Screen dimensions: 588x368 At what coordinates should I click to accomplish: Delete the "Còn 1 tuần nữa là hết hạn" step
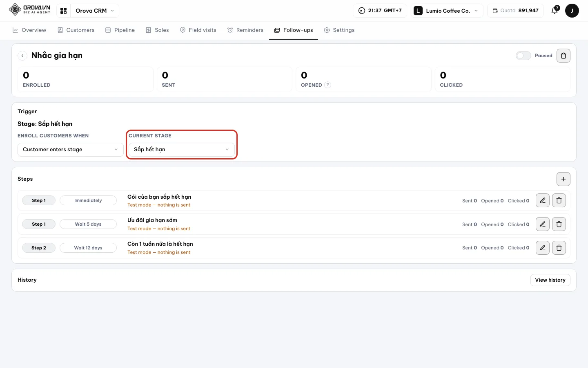tap(559, 248)
